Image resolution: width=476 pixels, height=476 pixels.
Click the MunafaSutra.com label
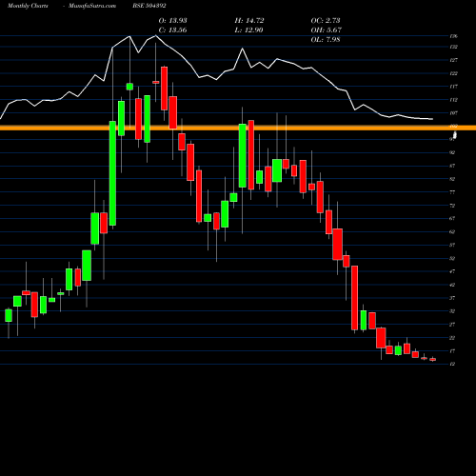(x=92, y=6)
